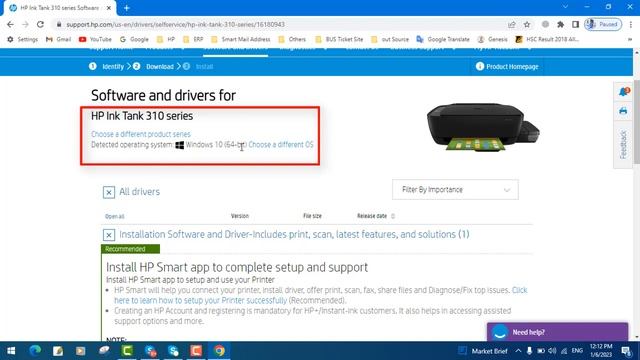Bookmark this page with the star icon
The width and height of the screenshot is (640, 360).
click(x=527, y=24)
